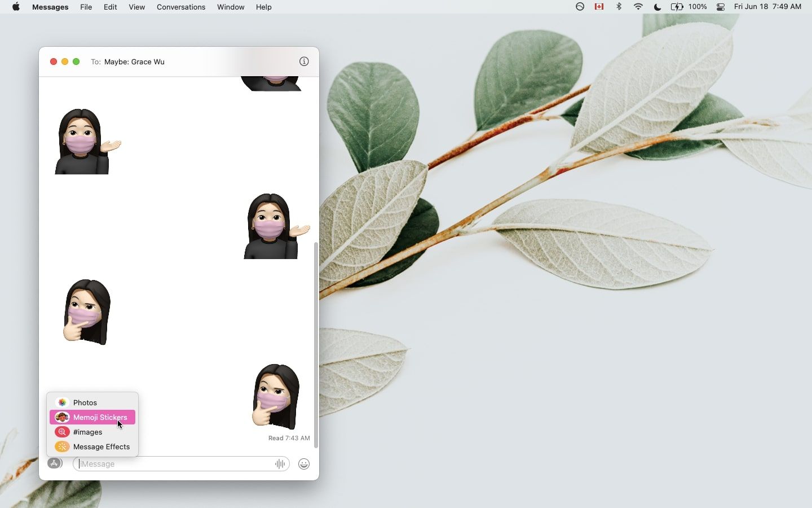Open the Bluetooth status menu
812x508 pixels.
coord(619,7)
